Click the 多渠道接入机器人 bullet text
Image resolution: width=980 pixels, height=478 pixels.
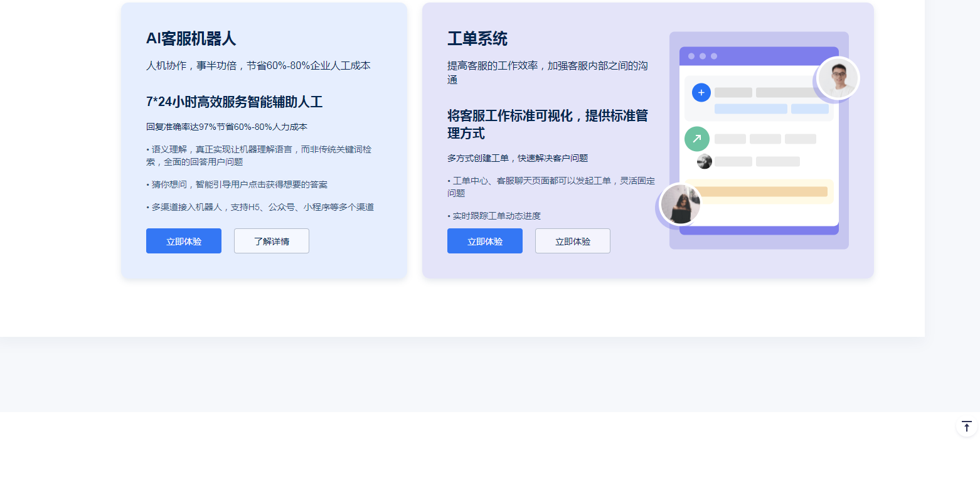click(x=262, y=207)
